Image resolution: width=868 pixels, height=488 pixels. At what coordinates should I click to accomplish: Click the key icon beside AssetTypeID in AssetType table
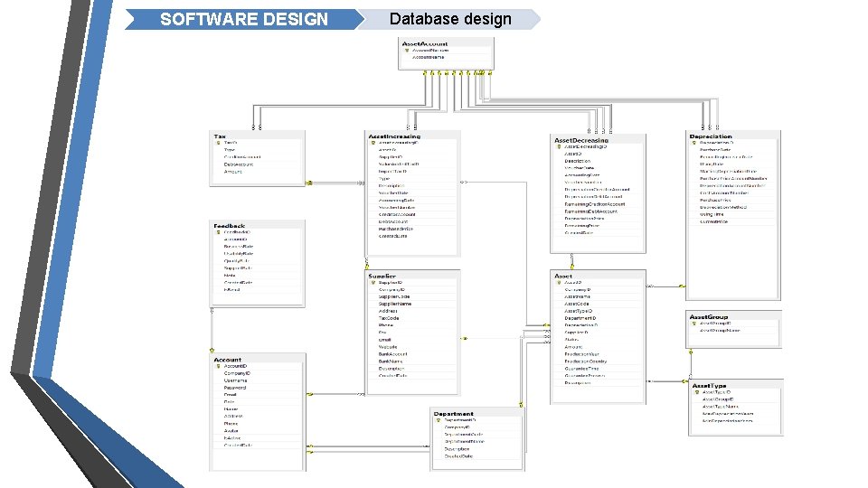[x=697, y=392]
